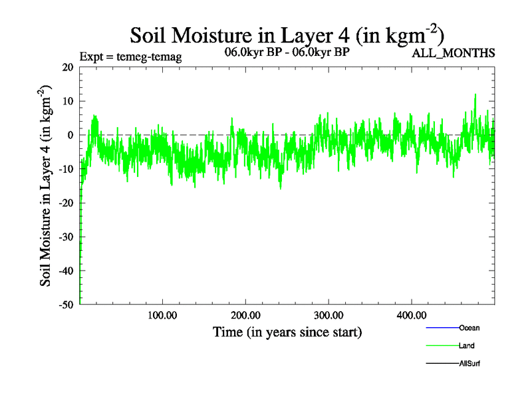Click the x-axis title 'Time (in years since start)'
Image resolution: width=532 pixels, height=399 pixels.
click(287, 332)
